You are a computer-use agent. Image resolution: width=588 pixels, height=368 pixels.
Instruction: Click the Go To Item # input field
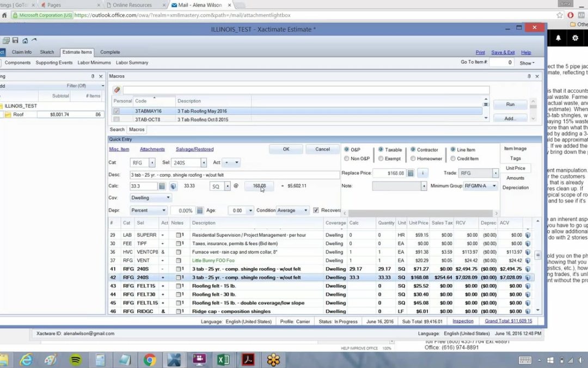pyautogui.click(x=501, y=62)
